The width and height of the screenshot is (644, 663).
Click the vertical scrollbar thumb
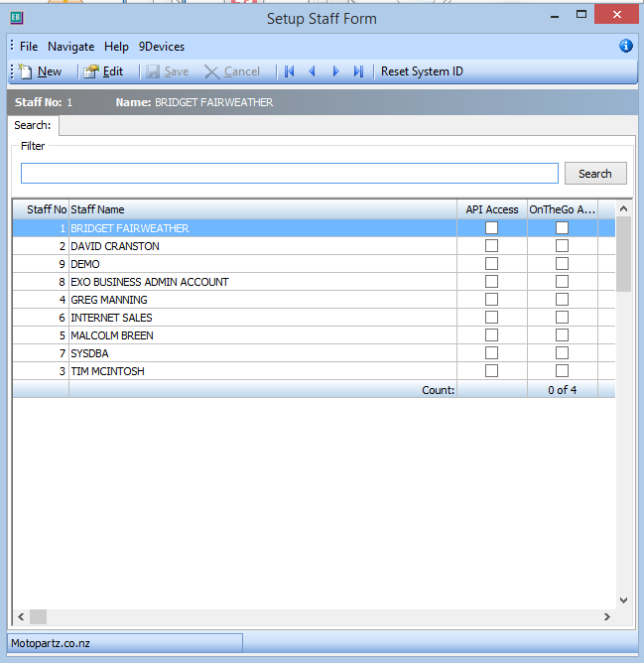[623, 254]
